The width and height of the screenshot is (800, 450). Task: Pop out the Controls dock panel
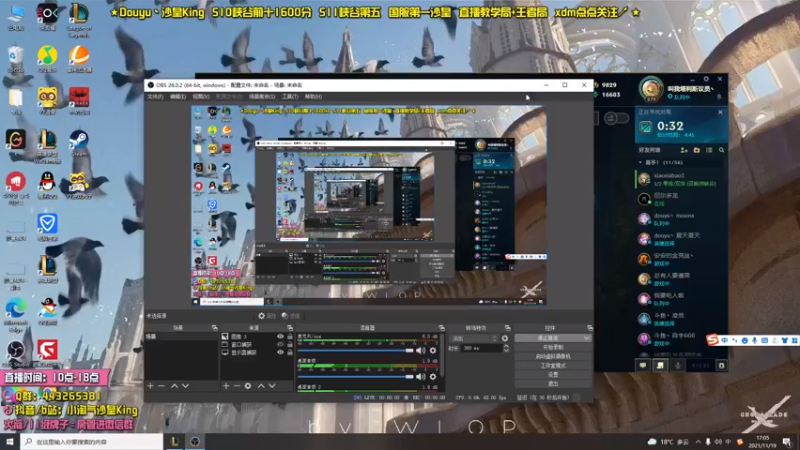589,328
